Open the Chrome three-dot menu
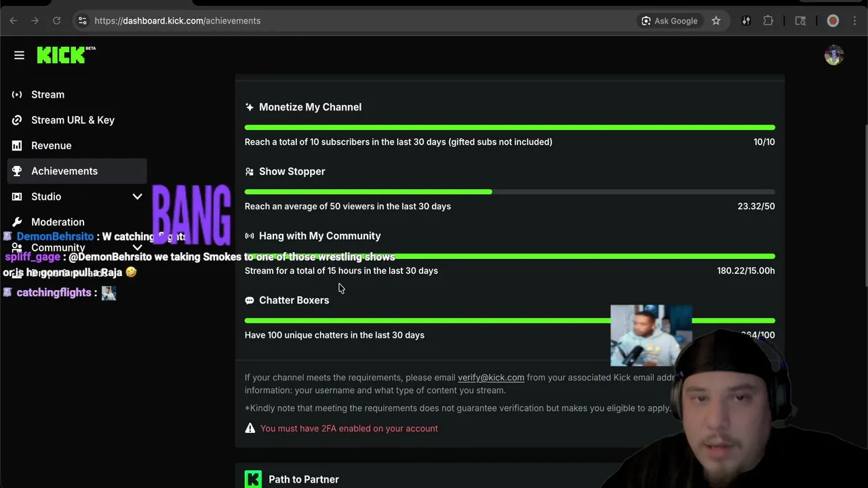The image size is (868, 488). [x=855, y=21]
